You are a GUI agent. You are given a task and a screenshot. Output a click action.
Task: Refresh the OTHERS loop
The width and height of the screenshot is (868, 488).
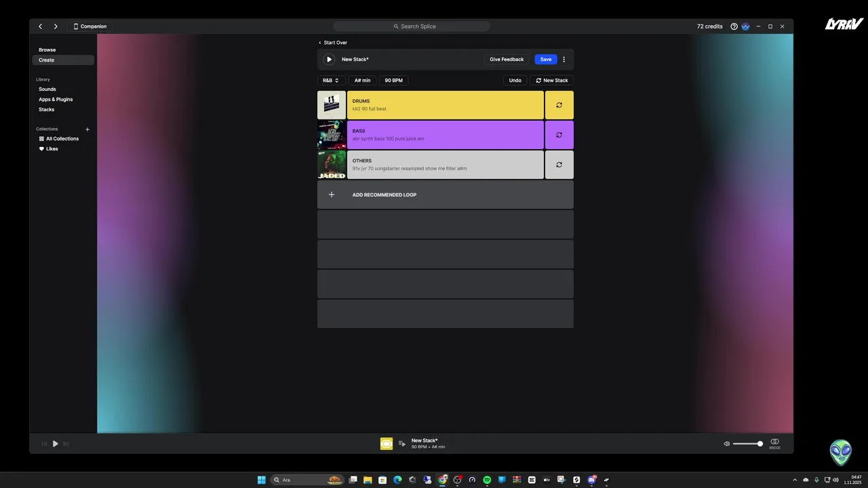click(x=559, y=165)
